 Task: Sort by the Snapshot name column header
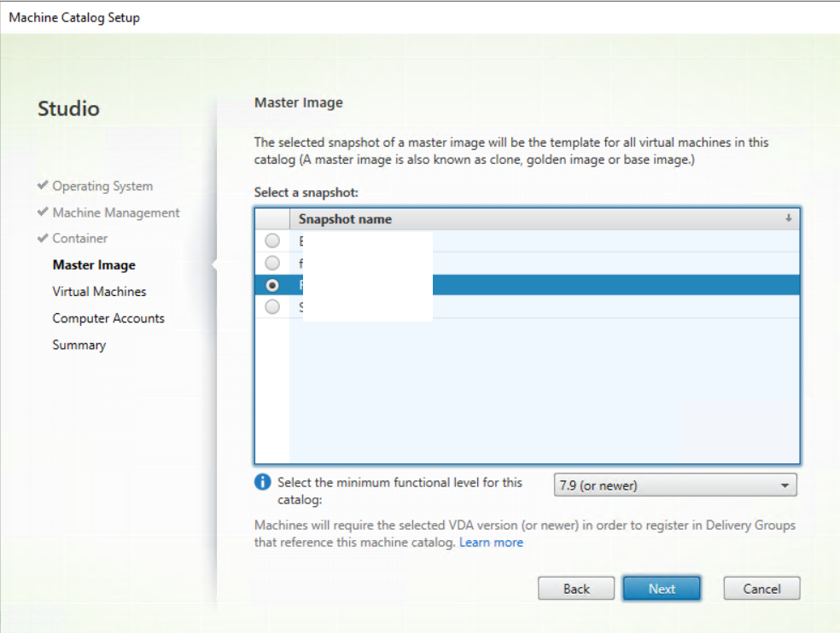click(346, 219)
